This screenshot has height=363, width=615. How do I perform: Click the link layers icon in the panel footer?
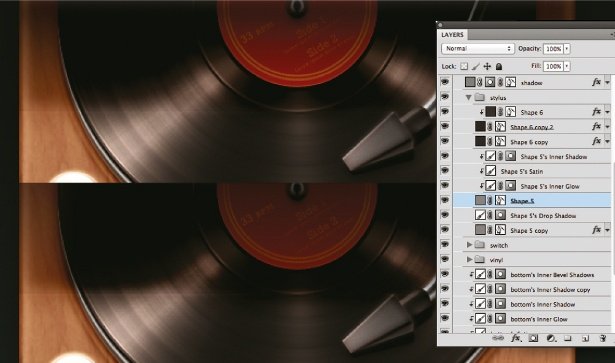[498, 338]
